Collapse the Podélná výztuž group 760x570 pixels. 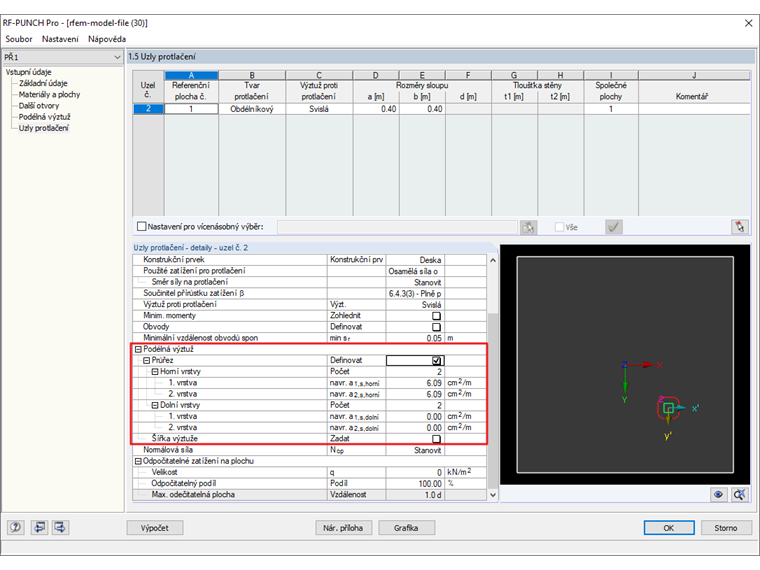pyautogui.click(x=138, y=349)
